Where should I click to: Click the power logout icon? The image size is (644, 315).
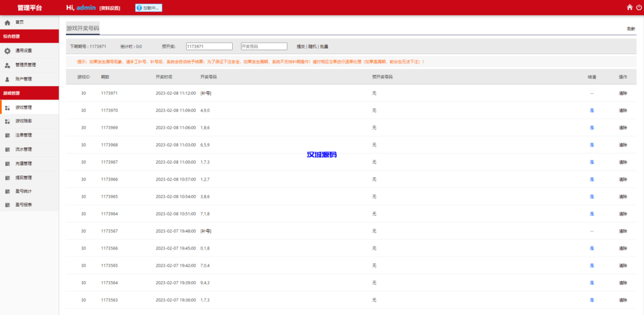pyautogui.click(x=639, y=8)
